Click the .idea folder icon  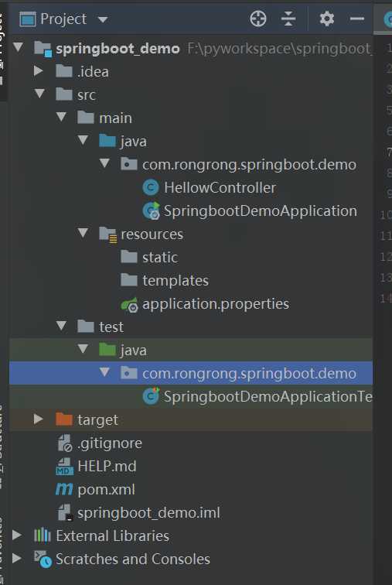tap(64, 71)
